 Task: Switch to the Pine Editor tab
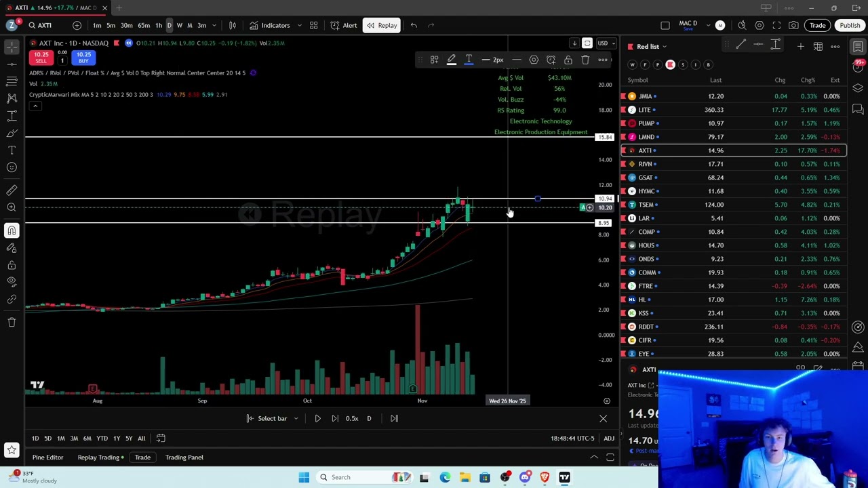[47, 457]
